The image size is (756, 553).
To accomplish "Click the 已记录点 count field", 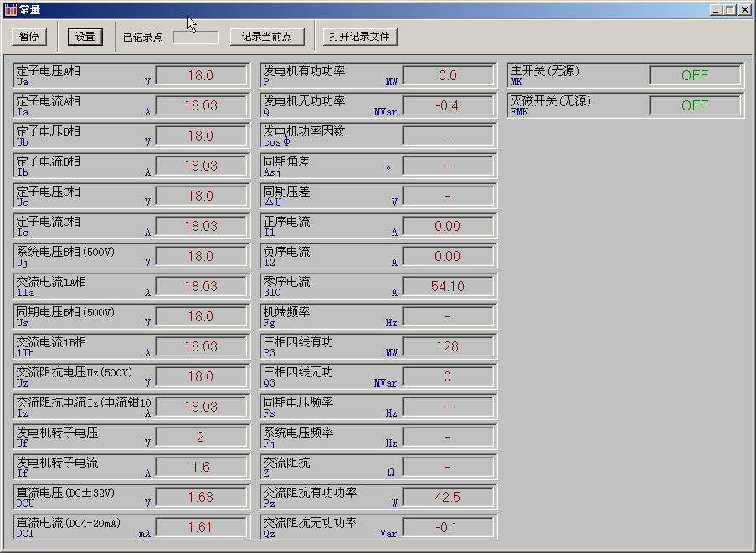I will (x=195, y=37).
